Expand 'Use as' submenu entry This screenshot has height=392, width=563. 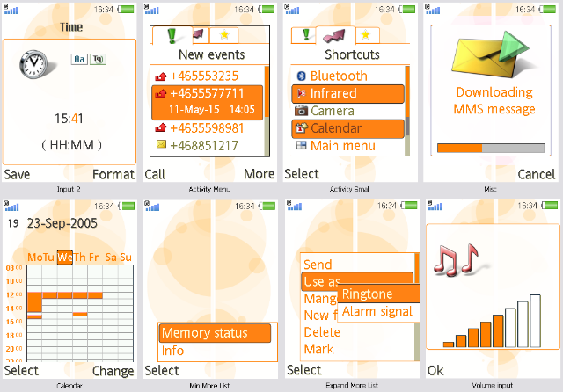[x=357, y=281]
